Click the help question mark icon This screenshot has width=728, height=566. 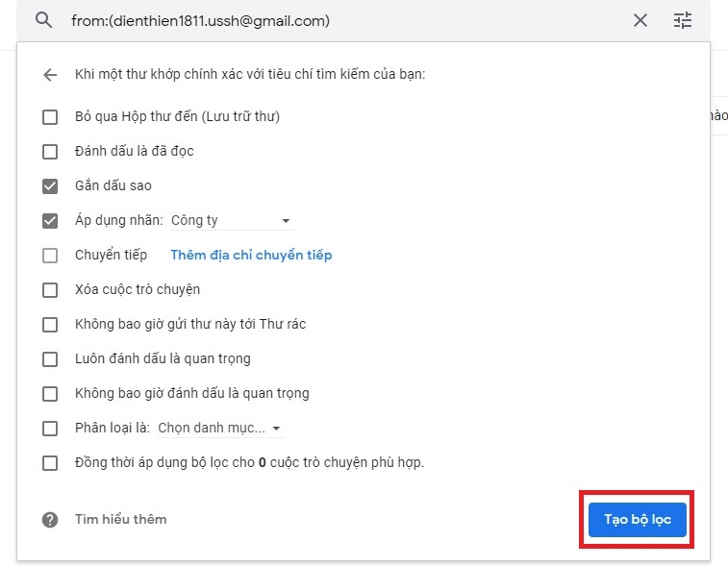point(50,520)
